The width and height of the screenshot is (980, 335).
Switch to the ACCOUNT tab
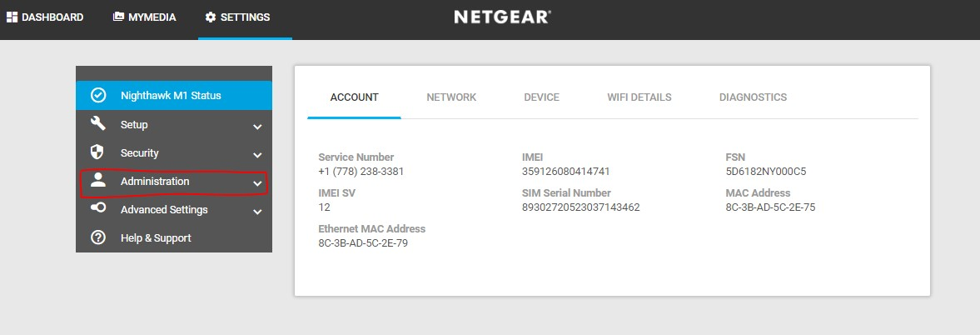354,97
